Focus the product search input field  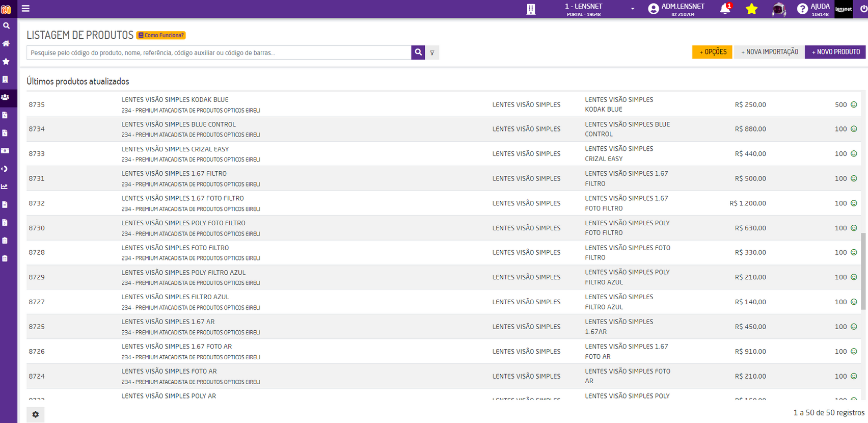coord(219,52)
